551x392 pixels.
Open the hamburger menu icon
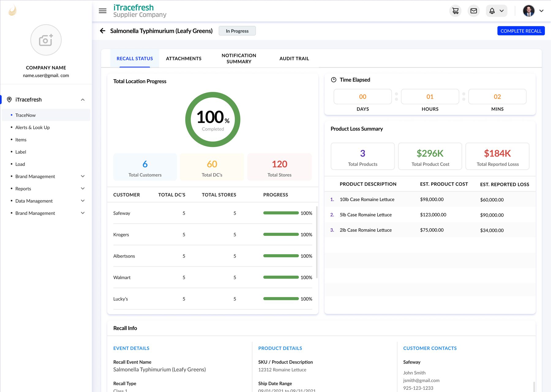tap(103, 11)
